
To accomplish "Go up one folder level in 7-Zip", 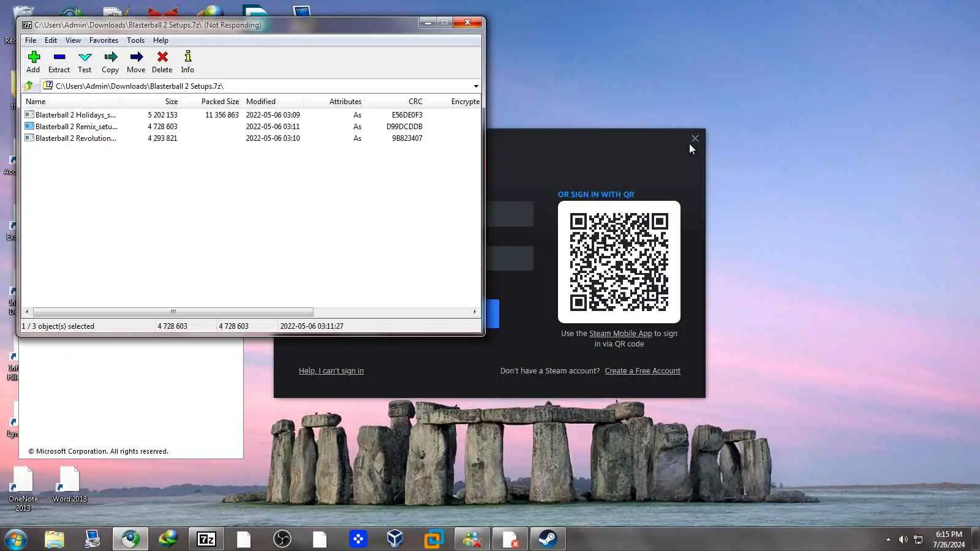I will point(29,86).
